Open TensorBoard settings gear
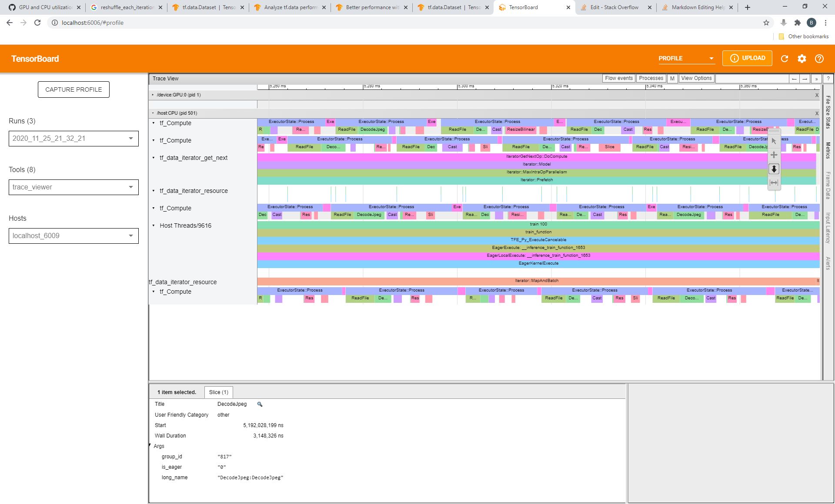The height and width of the screenshot is (504, 835). [x=802, y=58]
